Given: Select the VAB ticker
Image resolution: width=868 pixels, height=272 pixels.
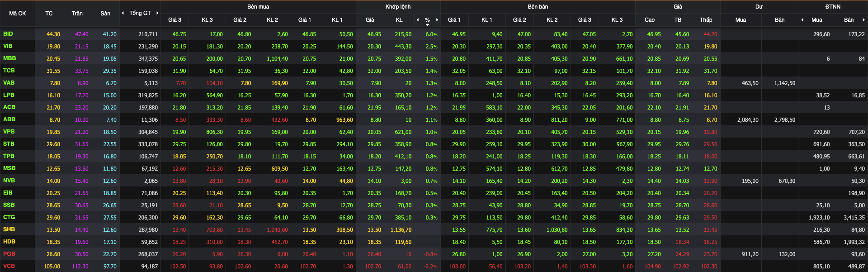Looking at the screenshot, I should pos(9,83).
